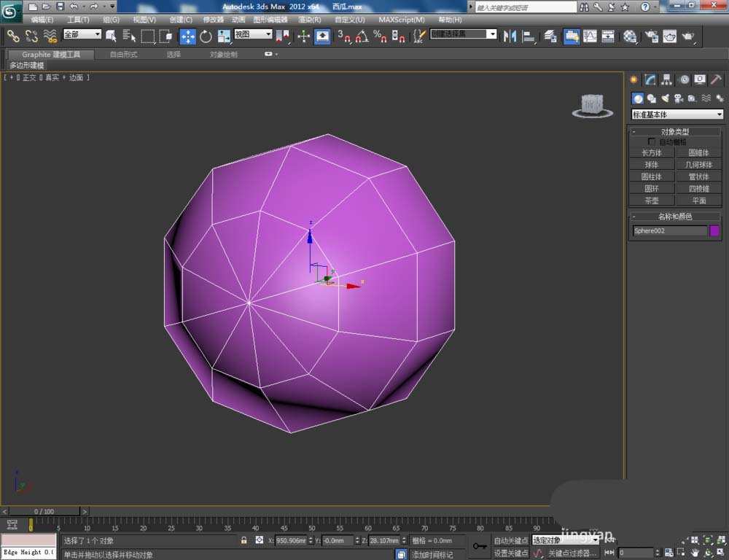The height and width of the screenshot is (560, 729).
Task: Select the Lights category icon
Action: [x=665, y=98]
